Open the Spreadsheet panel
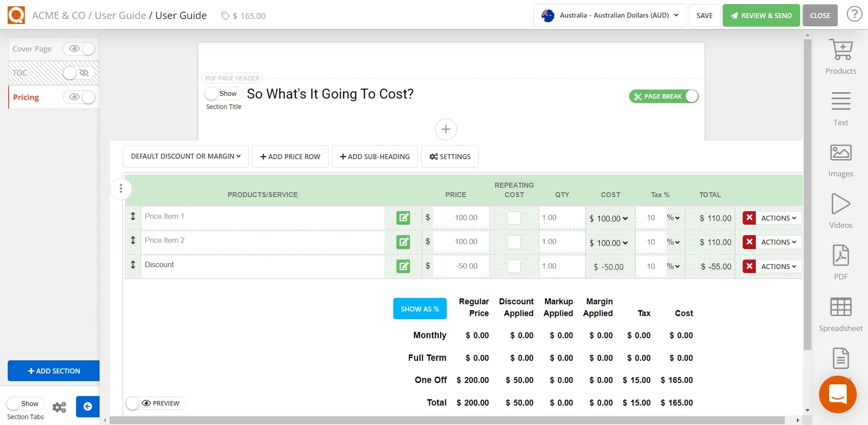Image resolution: width=868 pixels, height=425 pixels. [840, 313]
